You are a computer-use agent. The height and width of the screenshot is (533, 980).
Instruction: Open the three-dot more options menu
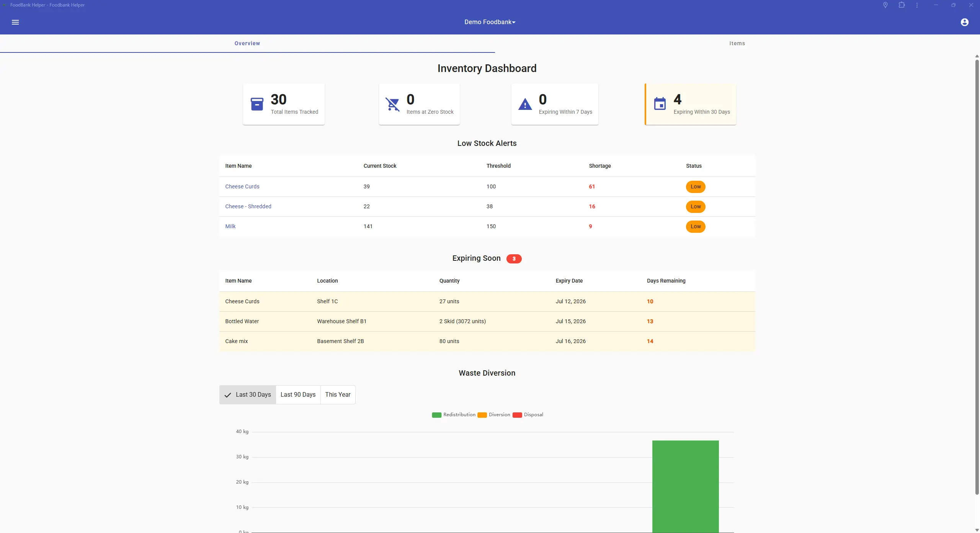point(917,5)
